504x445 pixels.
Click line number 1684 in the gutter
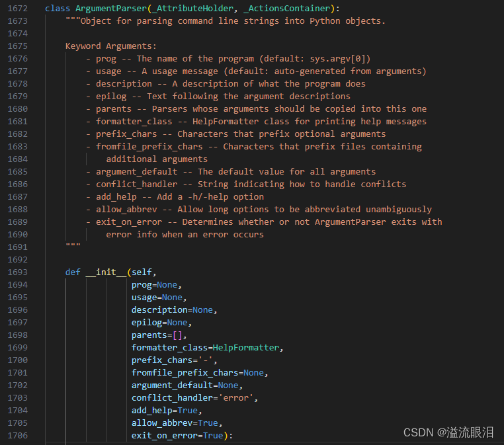point(18,159)
